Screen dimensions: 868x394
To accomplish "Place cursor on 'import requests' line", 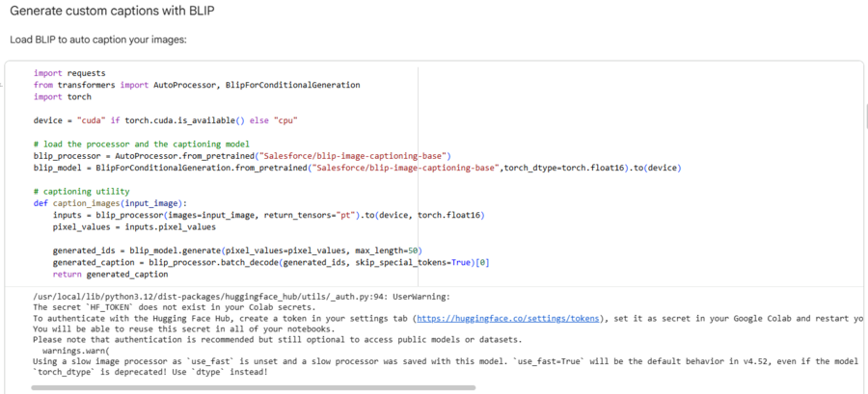I will pyautogui.click(x=69, y=72).
